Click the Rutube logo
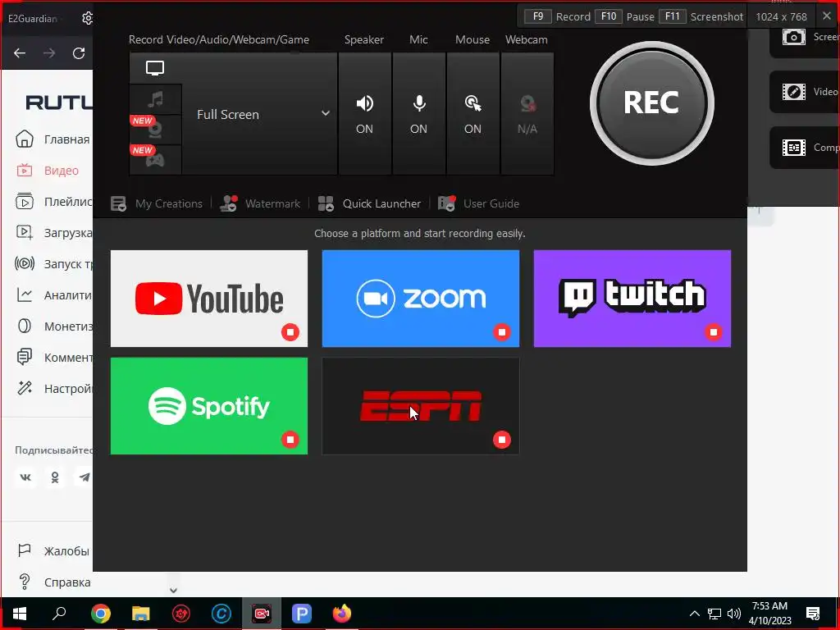Viewport: 840px width, 630px height. pyautogui.click(x=59, y=102)
